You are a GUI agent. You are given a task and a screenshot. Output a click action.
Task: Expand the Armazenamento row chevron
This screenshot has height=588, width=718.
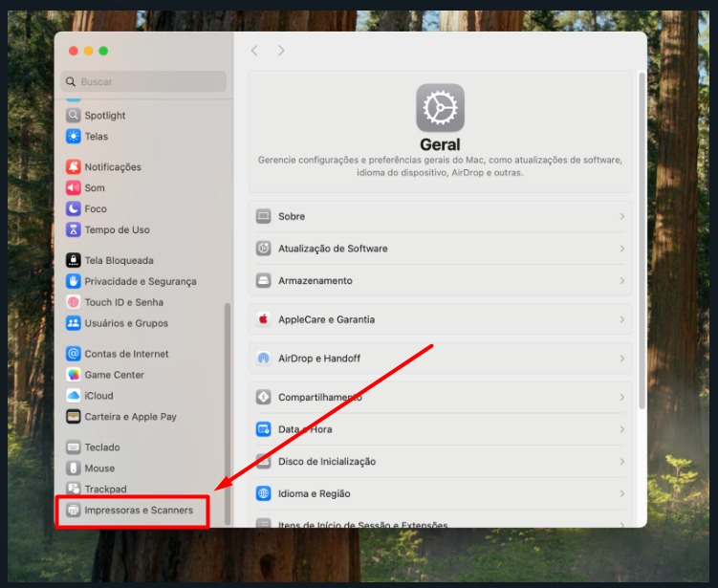621,281
